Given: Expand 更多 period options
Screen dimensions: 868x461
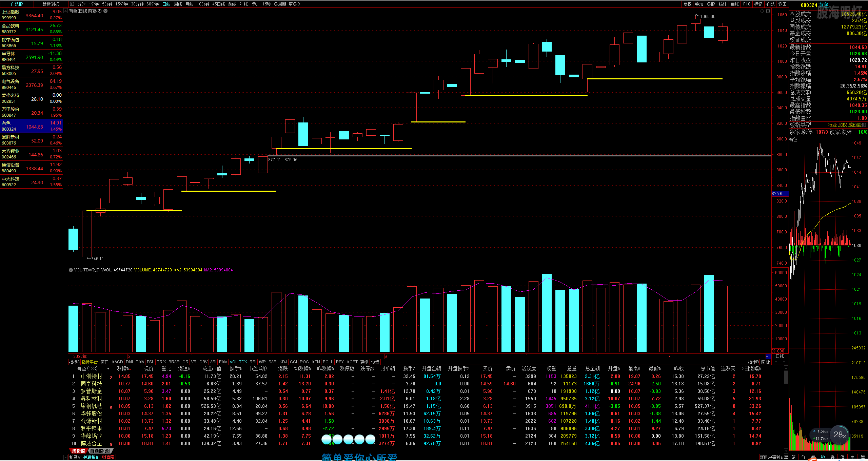Looking at the screenshot, I should coord(294,4).
